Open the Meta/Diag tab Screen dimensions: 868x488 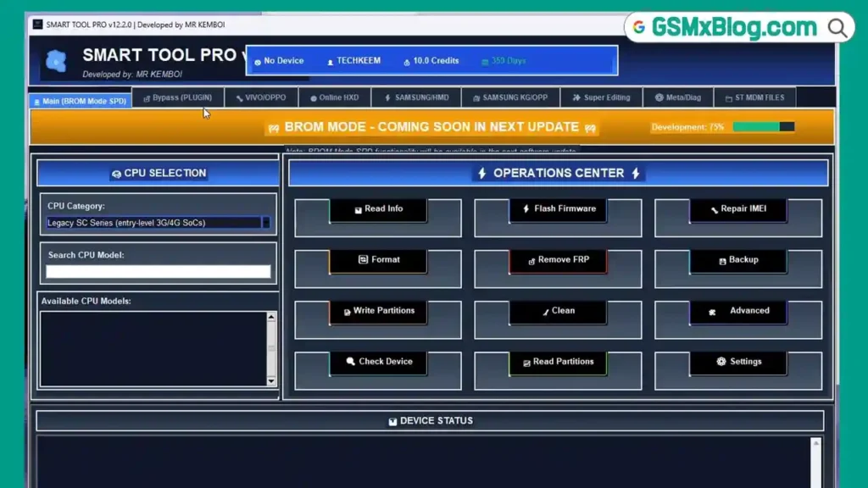click(678, 97)
